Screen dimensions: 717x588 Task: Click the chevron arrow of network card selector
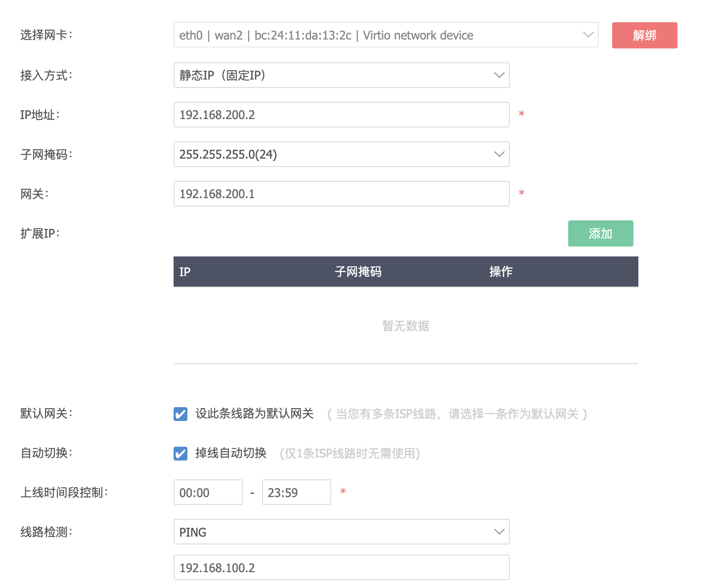[x=588, y=35]
